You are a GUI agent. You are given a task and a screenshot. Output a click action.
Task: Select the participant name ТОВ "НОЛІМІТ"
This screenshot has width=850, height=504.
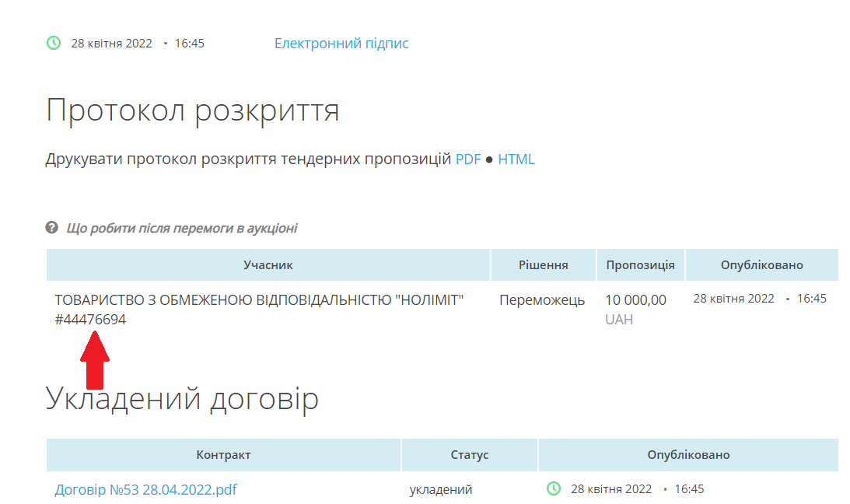(x=259, y=300)
